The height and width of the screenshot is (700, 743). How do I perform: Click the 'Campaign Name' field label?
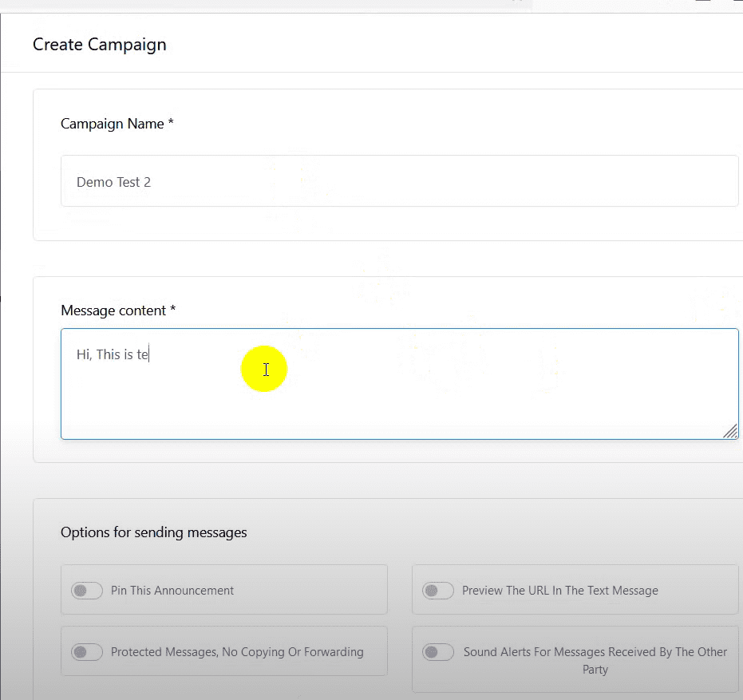tap(112, 124)
